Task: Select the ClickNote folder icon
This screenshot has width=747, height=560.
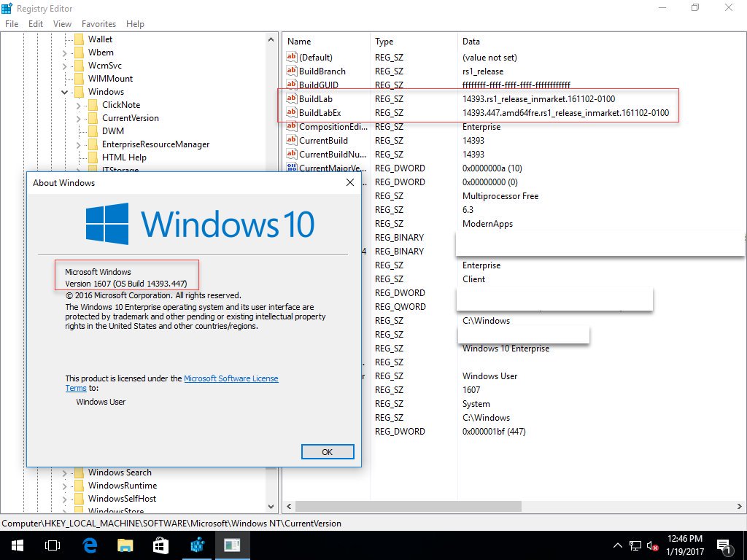Action: click(x=93, y=105)
